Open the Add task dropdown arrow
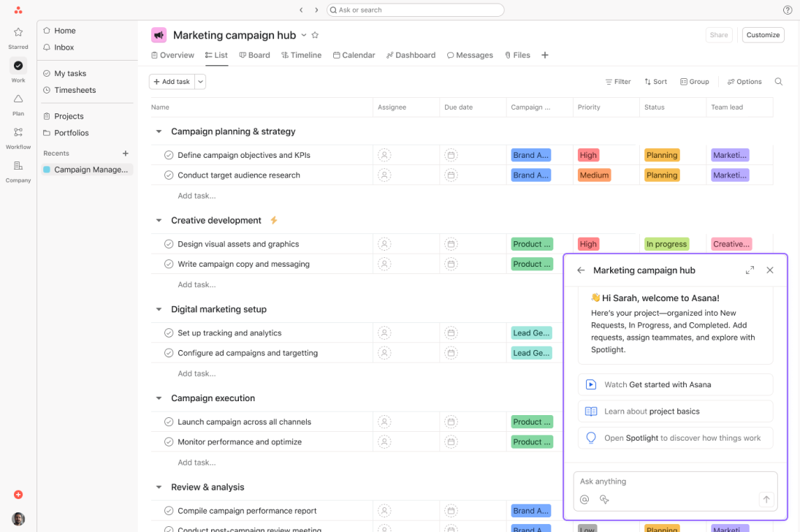 click(x=200, y=82)
